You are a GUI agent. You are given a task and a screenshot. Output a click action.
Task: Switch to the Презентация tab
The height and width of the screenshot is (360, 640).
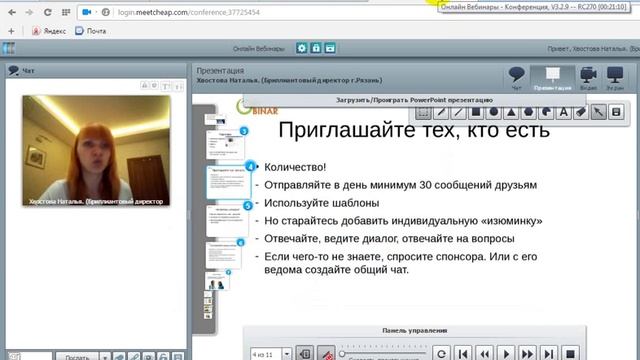(553, 78)
